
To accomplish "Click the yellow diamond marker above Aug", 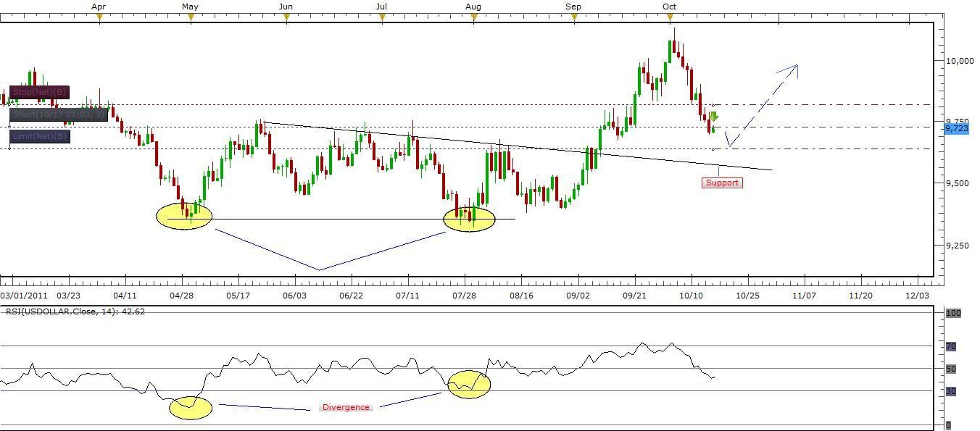I will click(474, 14).
